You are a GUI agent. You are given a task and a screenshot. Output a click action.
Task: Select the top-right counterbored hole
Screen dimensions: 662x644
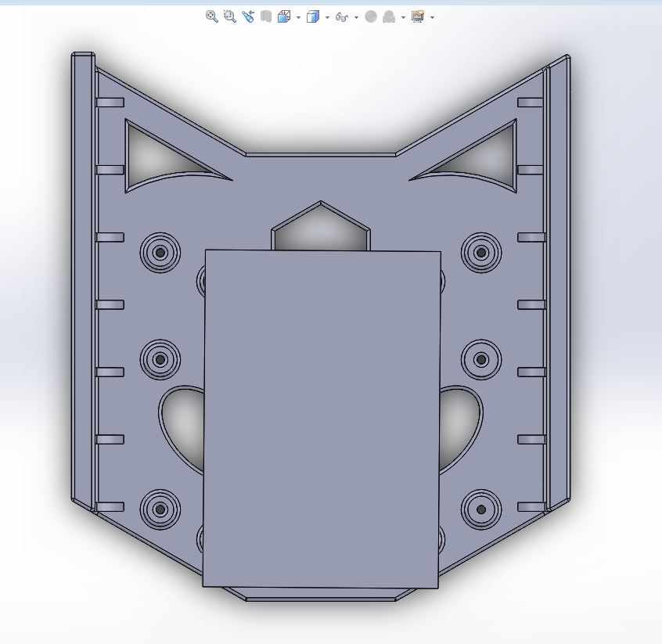coord(481,253)
